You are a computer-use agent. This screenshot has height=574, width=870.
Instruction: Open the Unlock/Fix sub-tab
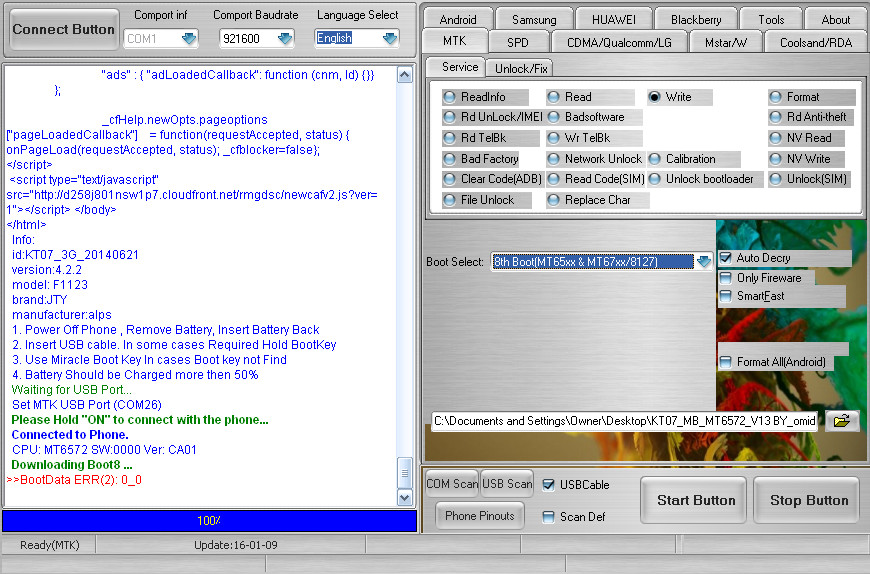(521, 69)
